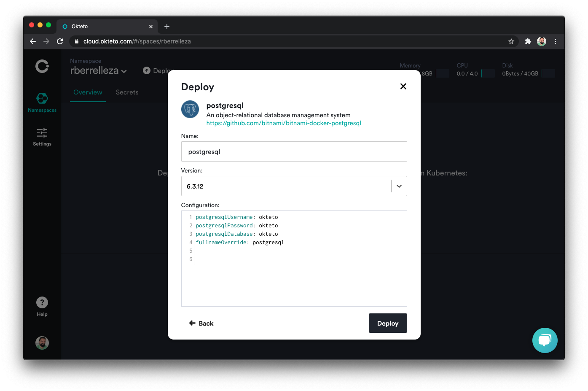Click the Deploy button in dialog

click(x=388, y=323)
